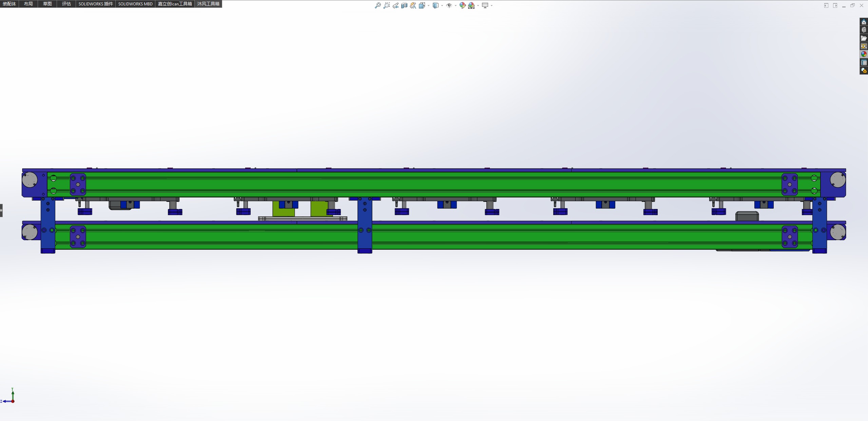Select the Zoom to Area tool
This screenshot has height=421, width=868.
(386, 5)
